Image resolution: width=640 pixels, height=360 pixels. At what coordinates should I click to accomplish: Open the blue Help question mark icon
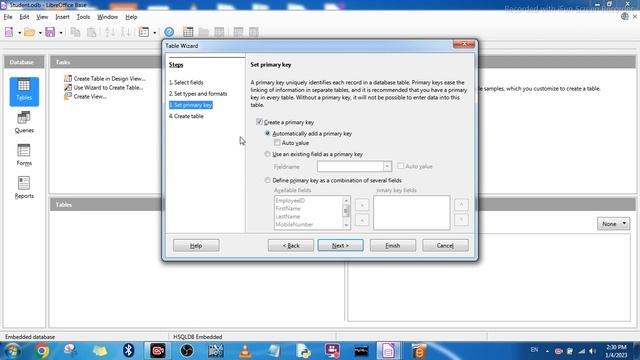point(169,32)
